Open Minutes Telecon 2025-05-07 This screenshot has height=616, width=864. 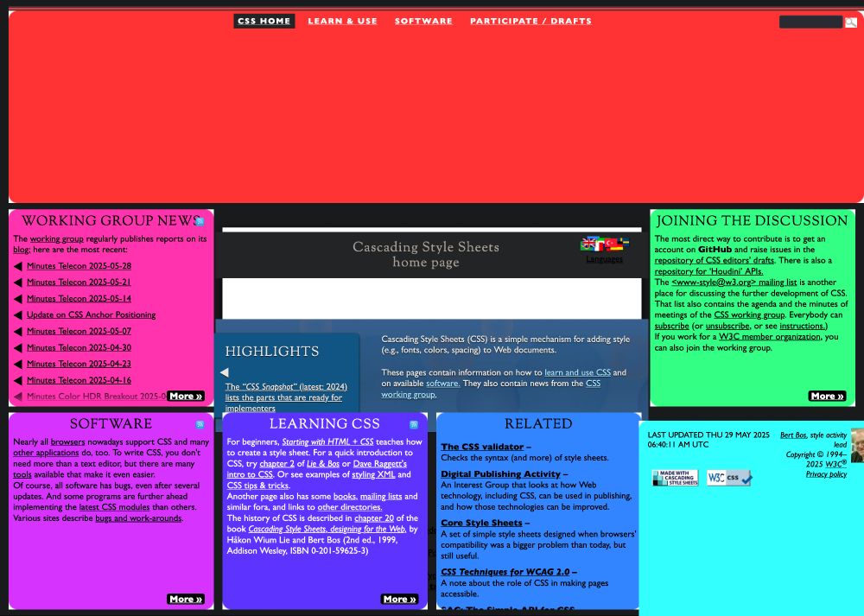[79, 331]
